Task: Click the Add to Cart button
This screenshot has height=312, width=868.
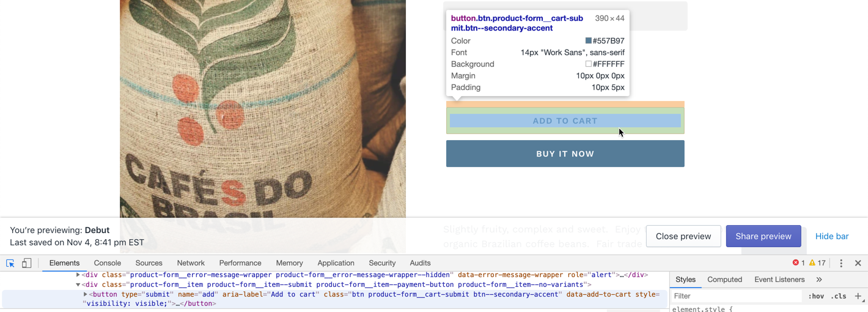Action: coord(565,121)
